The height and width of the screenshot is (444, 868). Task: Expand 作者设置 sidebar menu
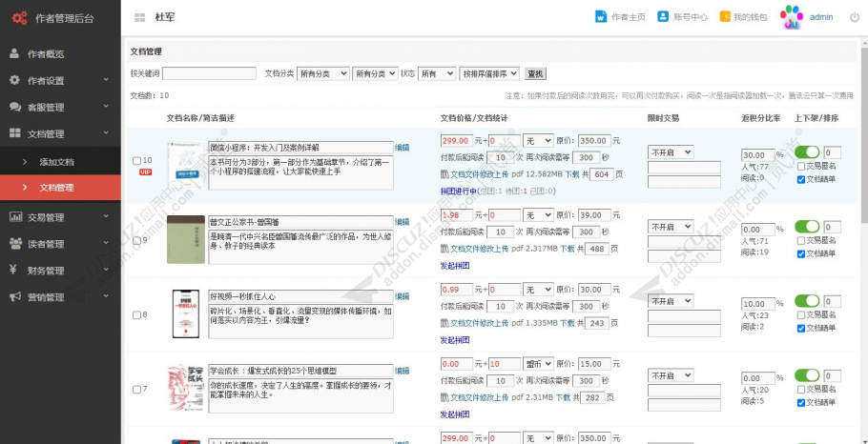coord(60,80)
